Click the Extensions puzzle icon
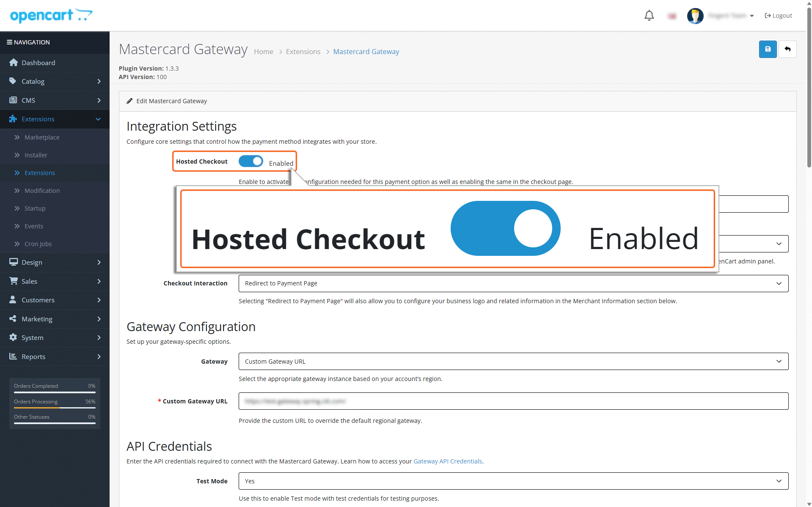812x507 pixels. click(13, 119)
